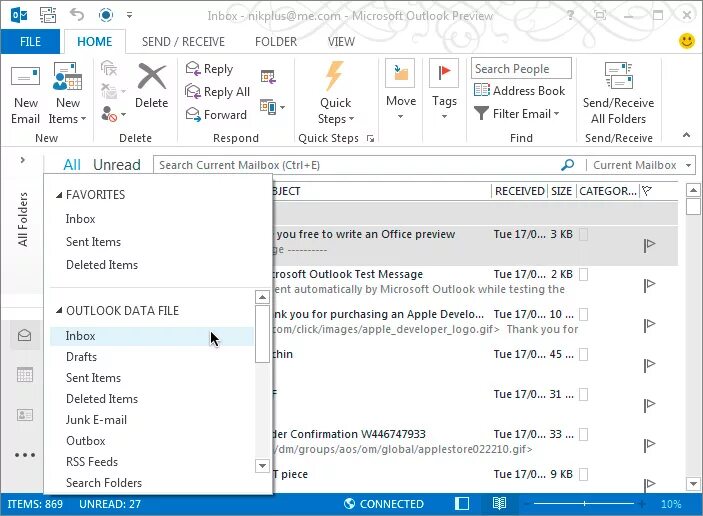Flag the Office preview message
The width and height of the screenshot is (703, 516).
(x=649, y=245)
